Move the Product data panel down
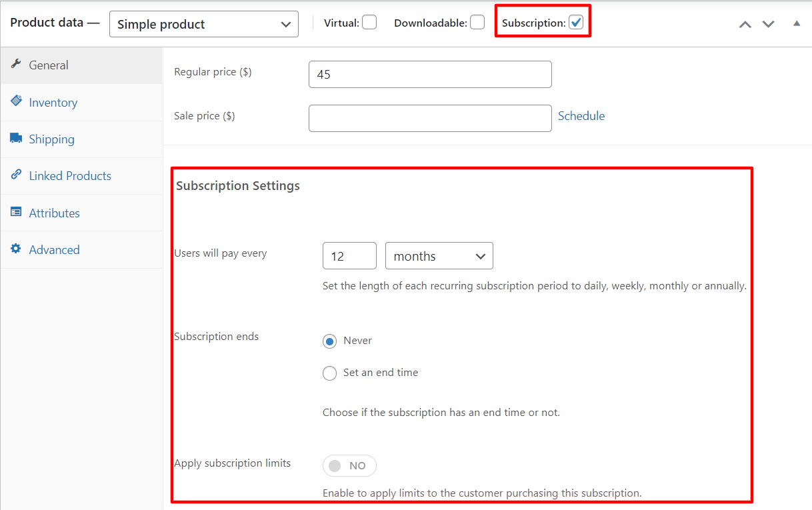The image size is (812, 510). [x=769, y=24]
